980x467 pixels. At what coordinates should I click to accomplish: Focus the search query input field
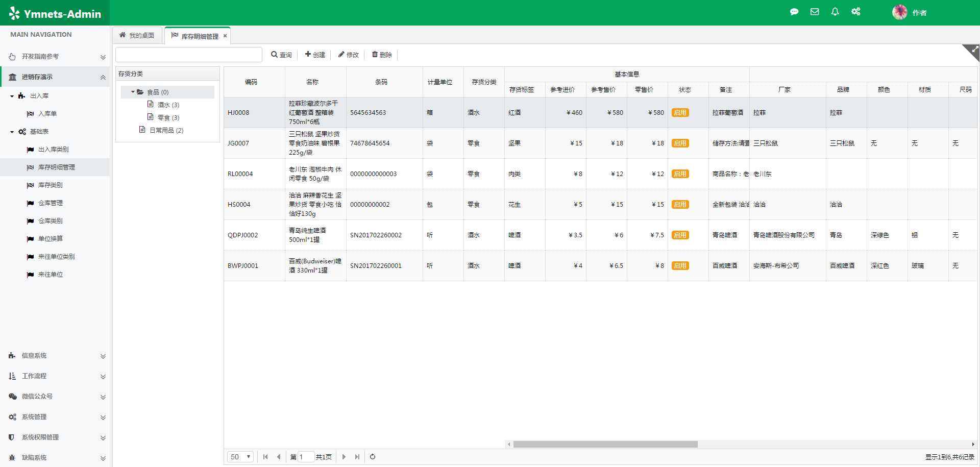[x=189, y=55]
